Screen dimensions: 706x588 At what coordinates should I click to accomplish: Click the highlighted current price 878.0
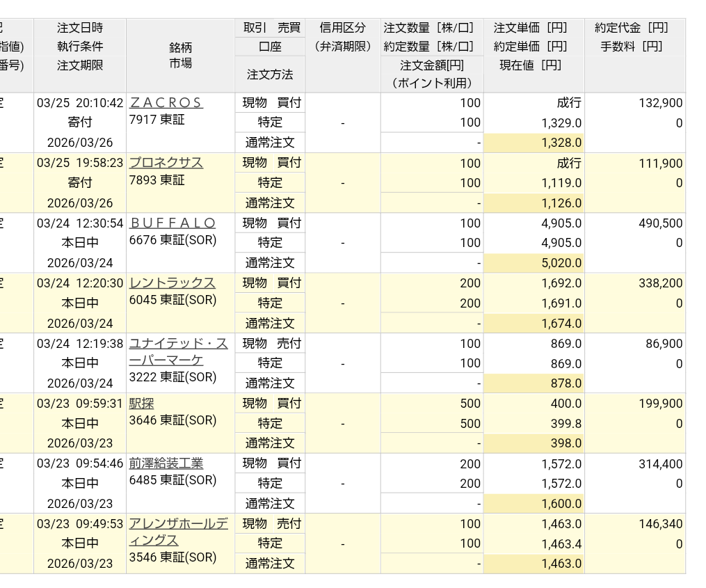(x=533, y=383)
